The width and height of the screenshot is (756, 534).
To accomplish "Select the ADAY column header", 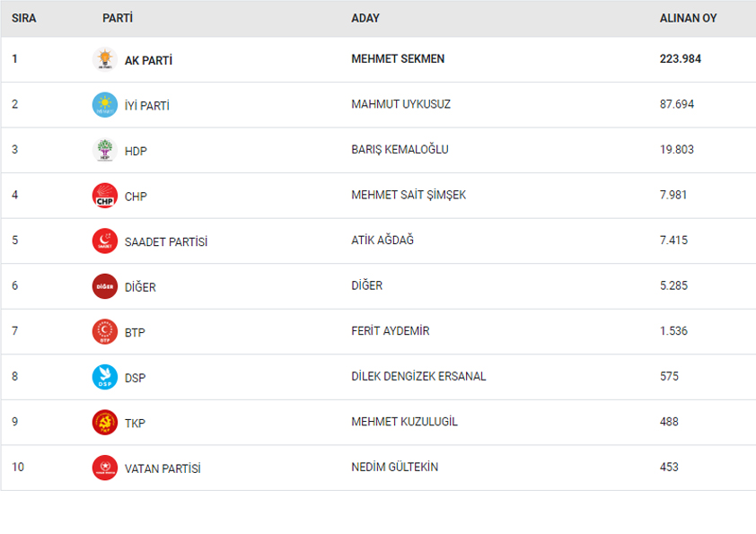I will coord(365,18).
